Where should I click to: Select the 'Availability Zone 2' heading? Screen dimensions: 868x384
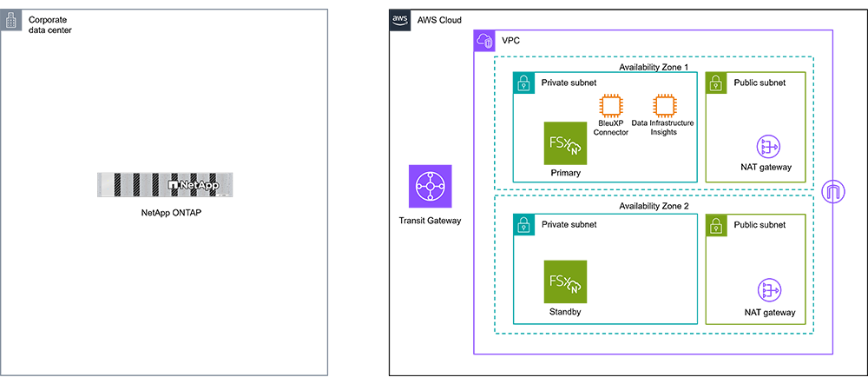click(x=654, y=206)
